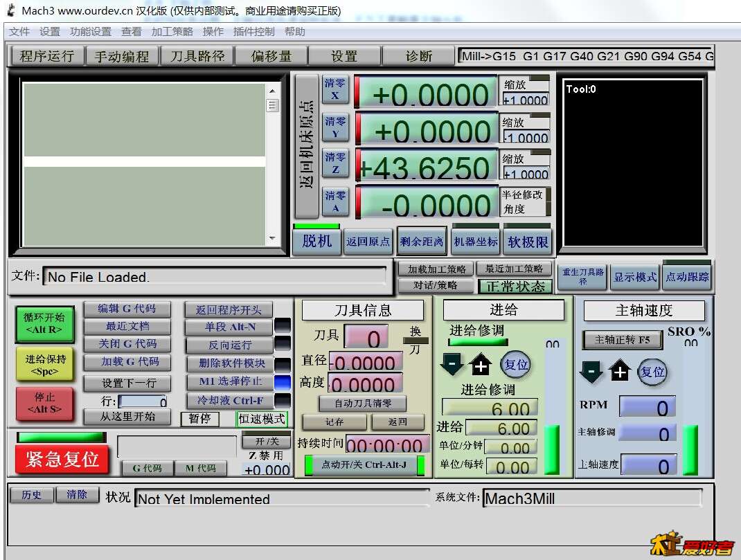Toggle 冷却液 Ctrl-F coolant
Image resolution: width=741 pixels, height=560 pixels.
pos(230,400)
